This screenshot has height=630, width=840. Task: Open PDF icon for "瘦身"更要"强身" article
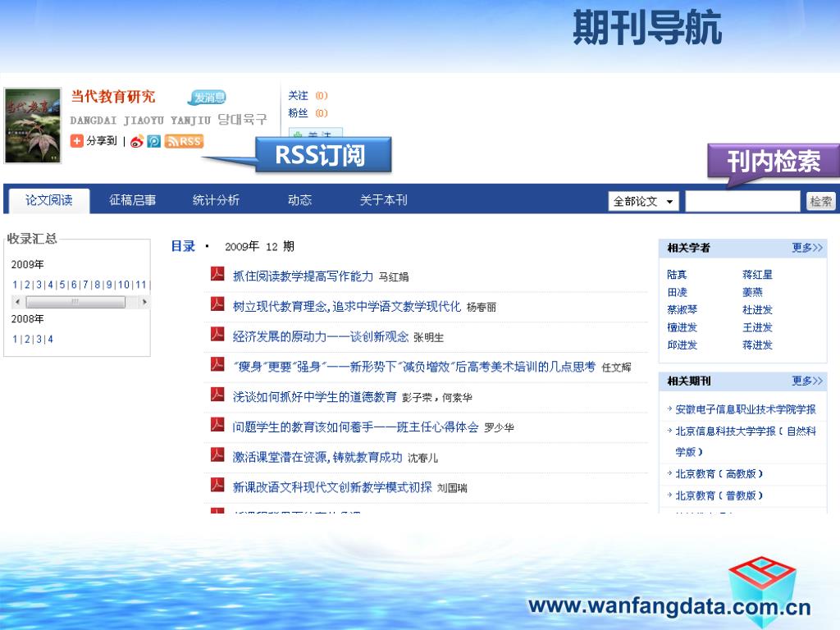(217, 363)
